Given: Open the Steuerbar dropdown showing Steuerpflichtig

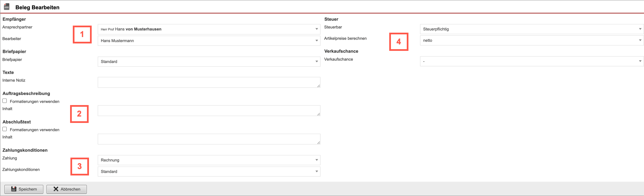Looking at the screenshot, I should (531, 29).
